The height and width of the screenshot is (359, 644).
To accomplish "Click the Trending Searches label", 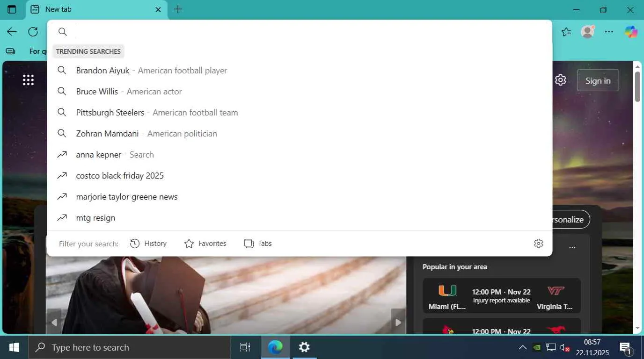I will click(x=88, y=51).
